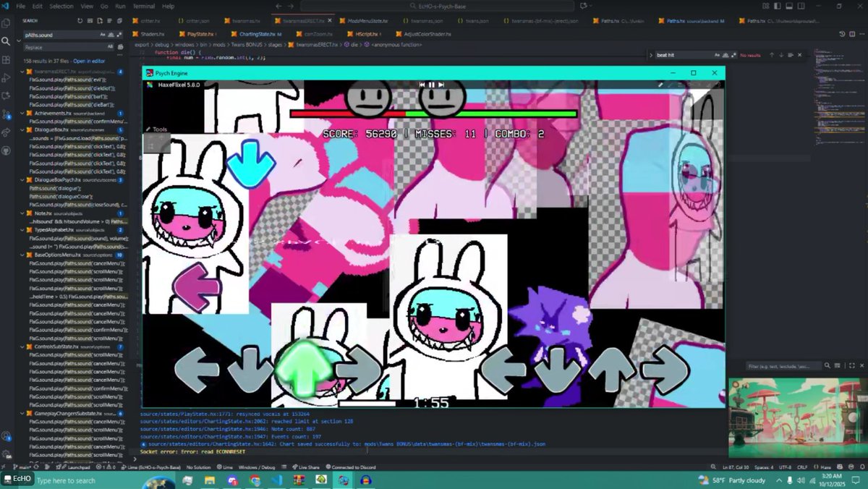
Task: Toggle the primary side bar layout icon
Action: (778, 6)
